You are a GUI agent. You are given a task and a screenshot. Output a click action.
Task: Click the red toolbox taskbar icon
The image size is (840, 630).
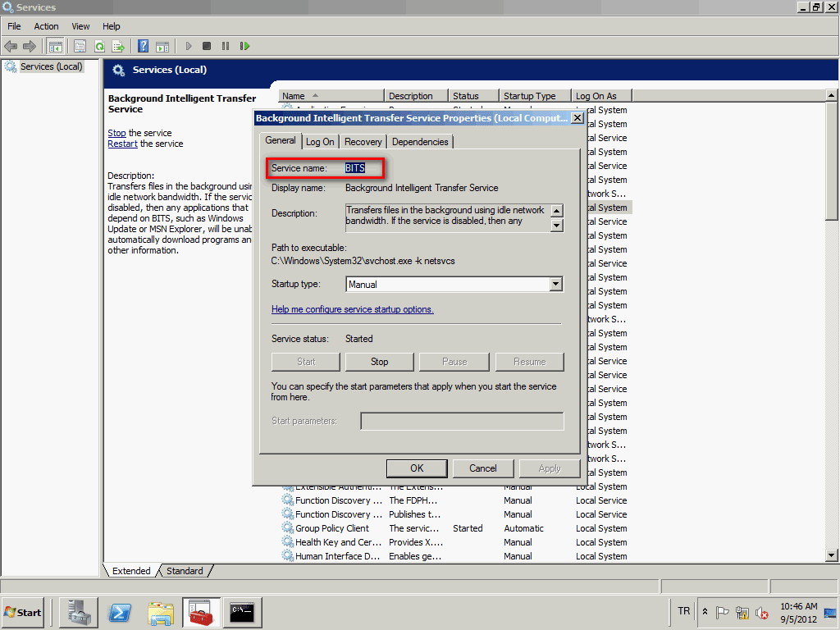pos(202,612)
